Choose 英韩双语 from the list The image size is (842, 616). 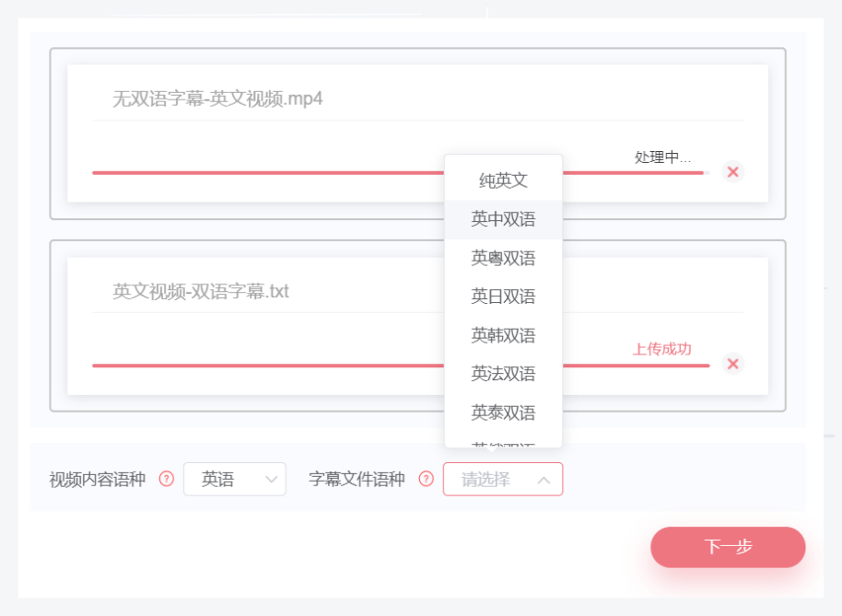pos(503,335)
